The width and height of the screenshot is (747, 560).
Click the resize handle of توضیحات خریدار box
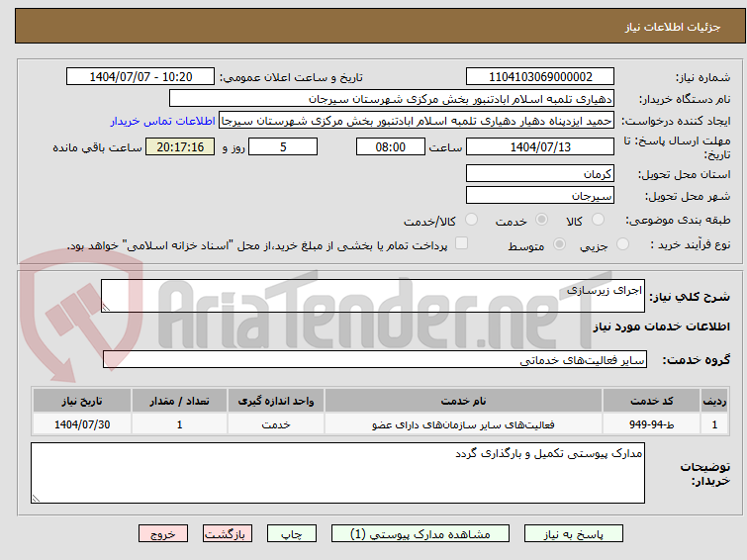click(36, 499)
